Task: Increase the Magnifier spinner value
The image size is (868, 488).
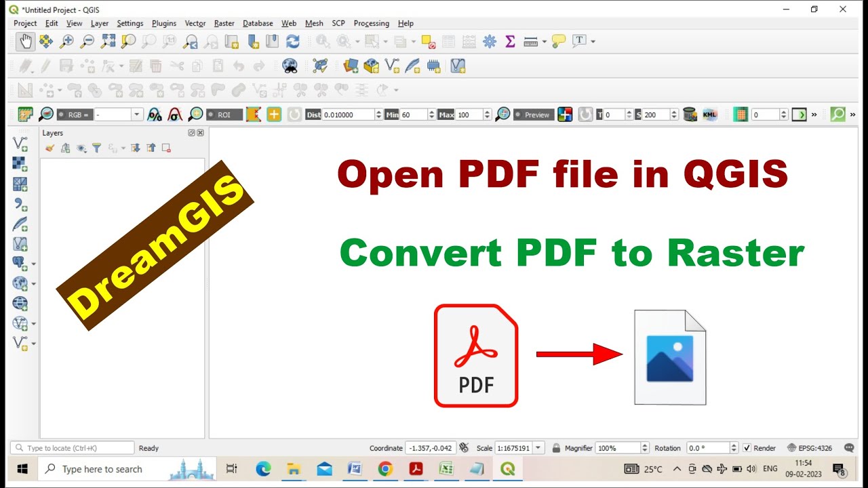Action: click(x=644, y=445)
